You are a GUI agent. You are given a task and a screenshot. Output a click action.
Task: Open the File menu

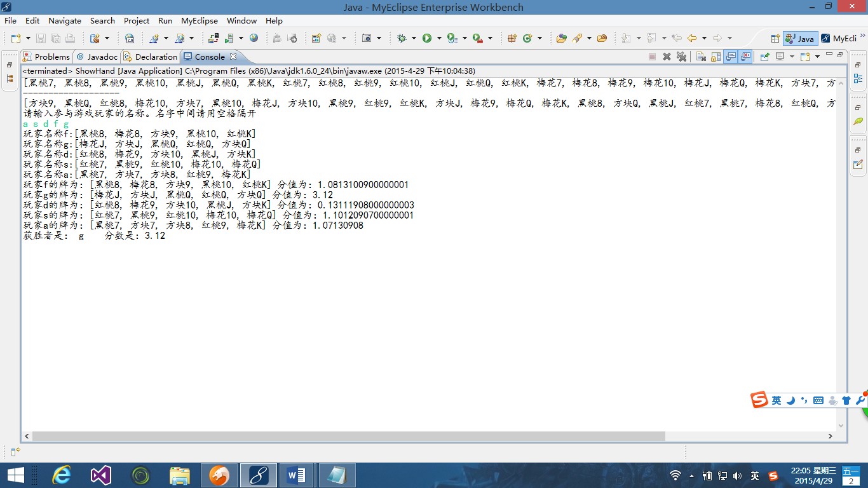[x=10, y=21]
